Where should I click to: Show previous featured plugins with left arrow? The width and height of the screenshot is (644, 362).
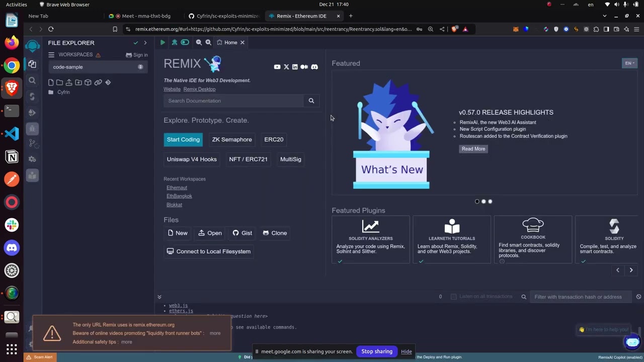[x=618, y=270]
